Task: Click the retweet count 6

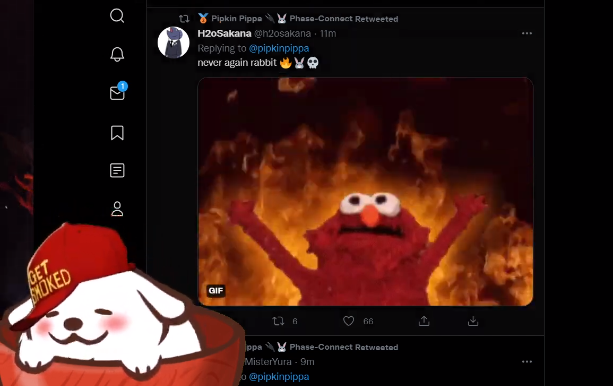Action: [295, 321]
